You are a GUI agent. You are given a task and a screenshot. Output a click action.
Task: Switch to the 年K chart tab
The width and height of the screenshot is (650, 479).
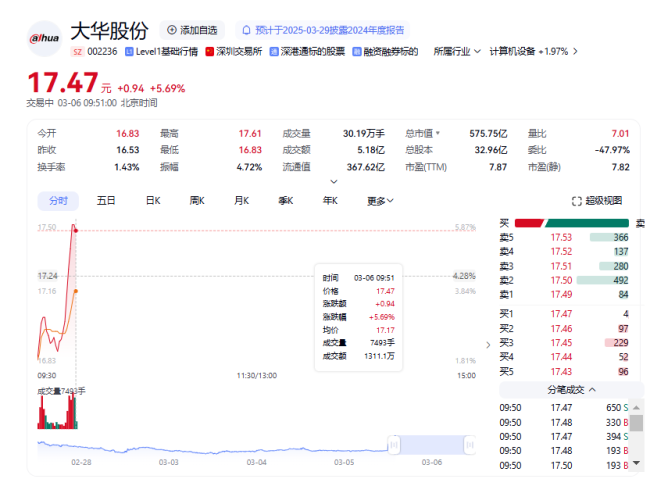[330, 201]
